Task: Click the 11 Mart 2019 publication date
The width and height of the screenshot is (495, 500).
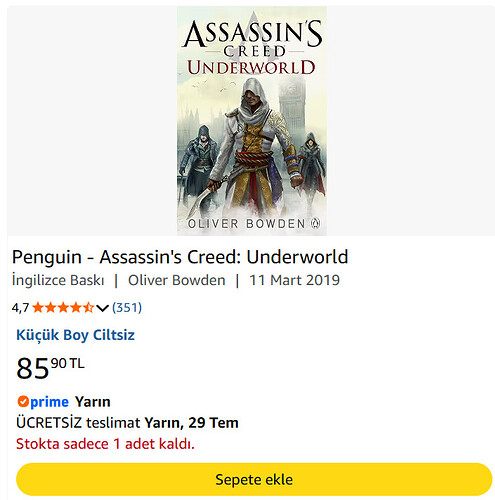Action: tap(295, 280)
